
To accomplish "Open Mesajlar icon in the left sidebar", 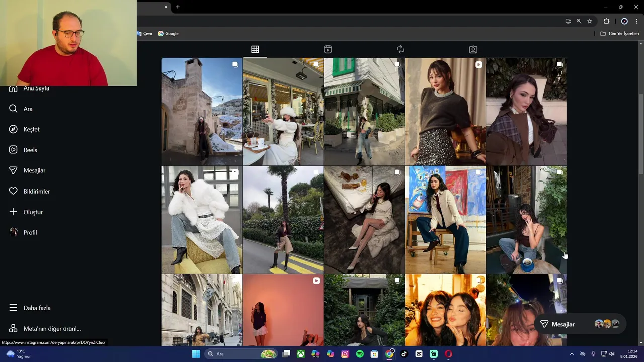I will (14, 170).
